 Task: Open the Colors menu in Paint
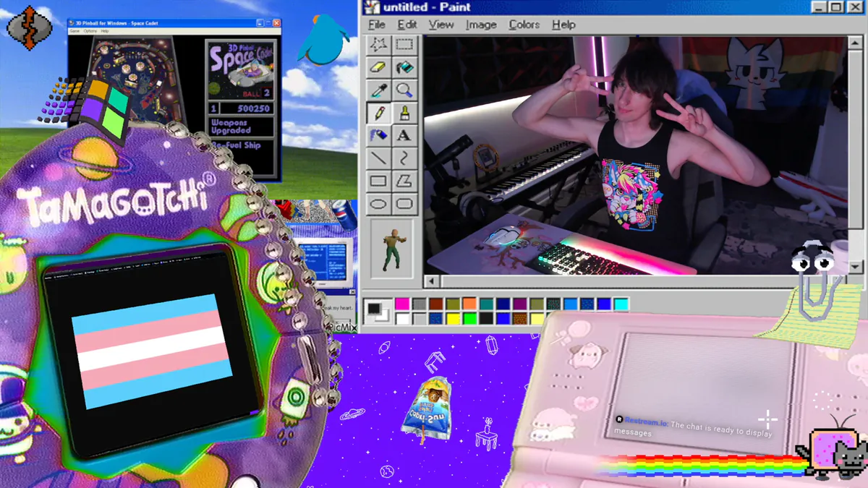coord(524,25)
